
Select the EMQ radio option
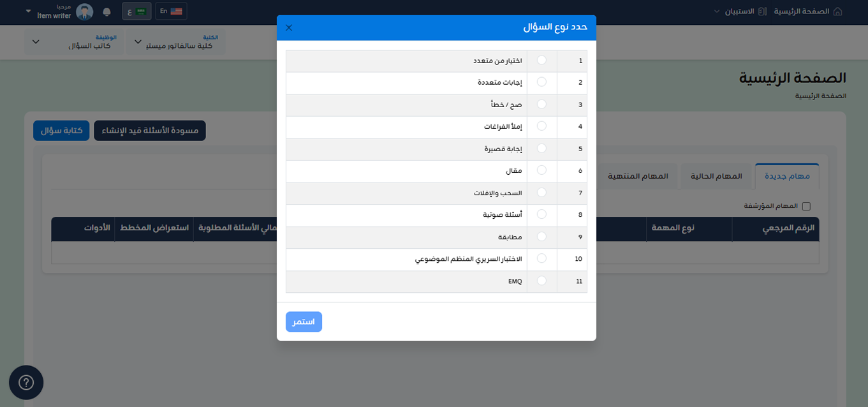tap(541, 280)
